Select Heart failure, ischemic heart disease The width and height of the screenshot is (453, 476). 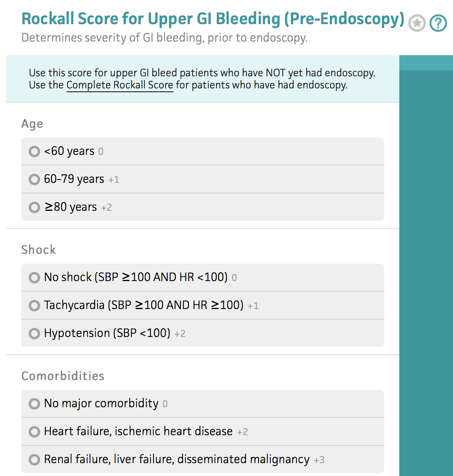coord(203,431)
